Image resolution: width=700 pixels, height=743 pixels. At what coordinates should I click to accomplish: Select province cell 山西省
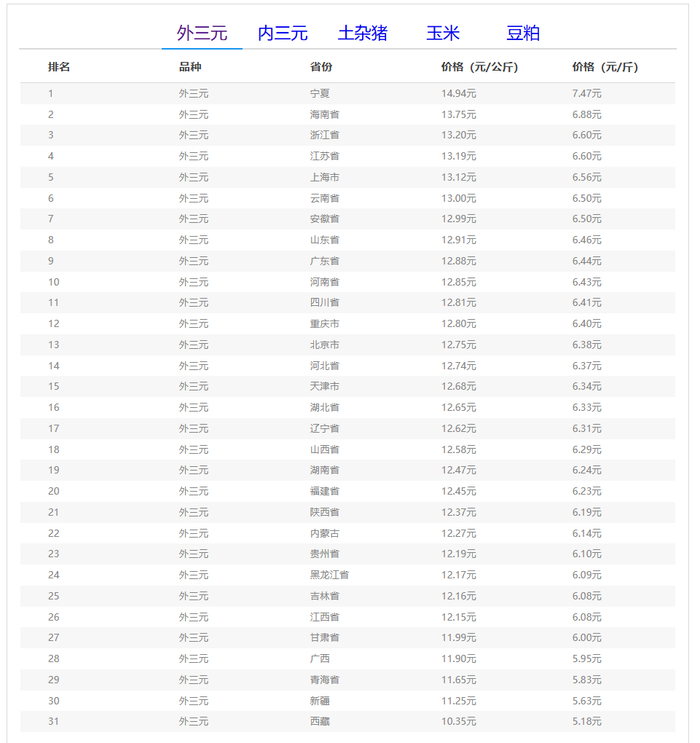325,449
